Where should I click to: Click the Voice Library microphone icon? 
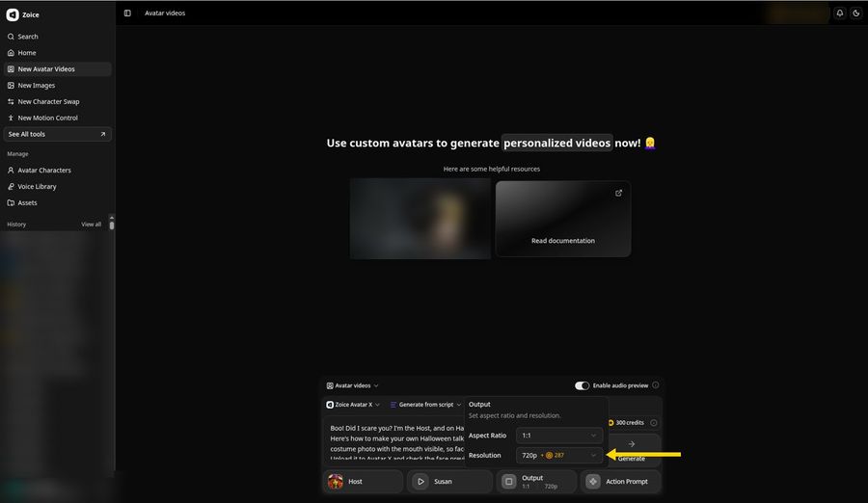coord(11,187)
